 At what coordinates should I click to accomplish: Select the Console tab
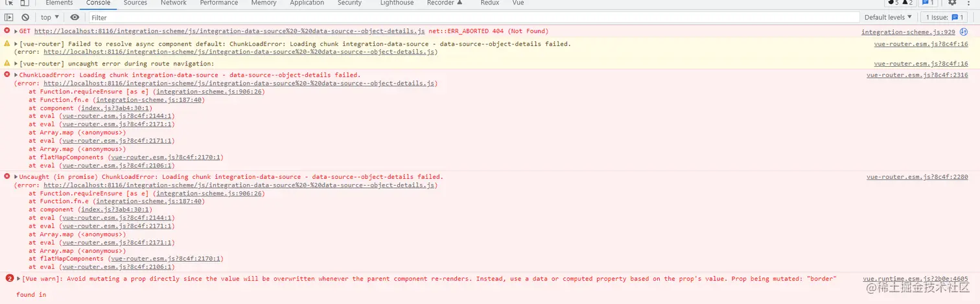point(99,3)
